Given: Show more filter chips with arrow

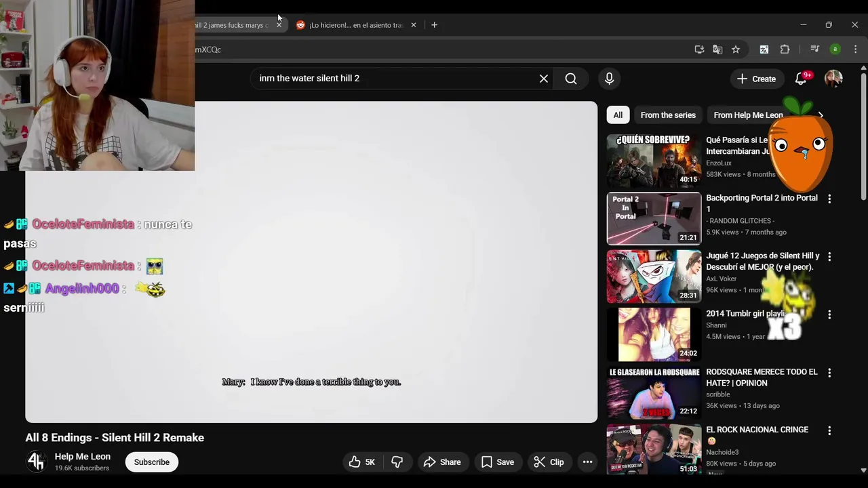Looking at the screenshot, I should pyautogui.click(x=821, y=115).
